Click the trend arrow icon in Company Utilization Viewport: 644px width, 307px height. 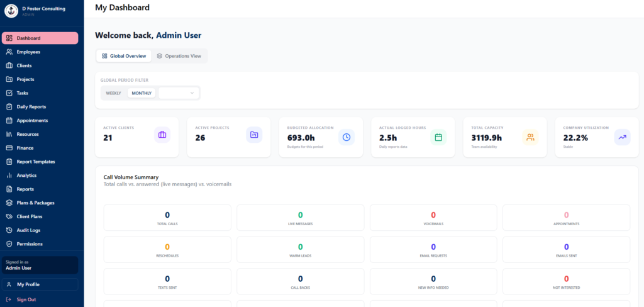tap(622, 137)
